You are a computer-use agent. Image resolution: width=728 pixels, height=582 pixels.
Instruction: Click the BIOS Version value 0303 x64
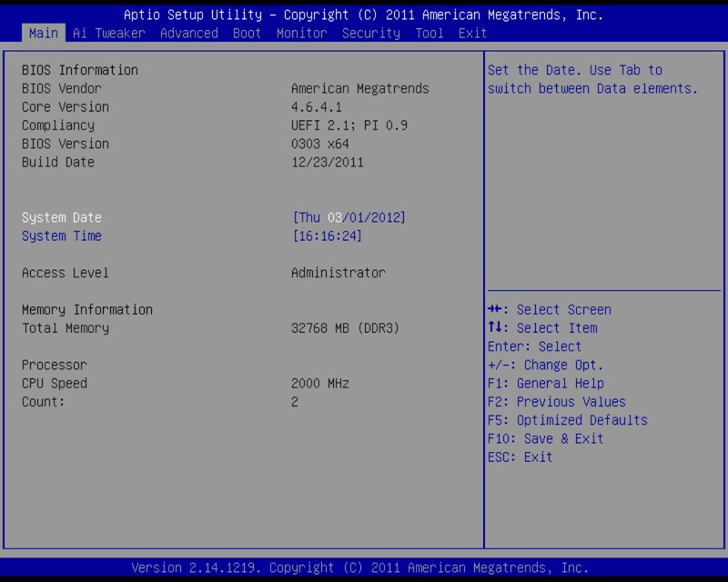pyautogui.click(x=319, y=144)
